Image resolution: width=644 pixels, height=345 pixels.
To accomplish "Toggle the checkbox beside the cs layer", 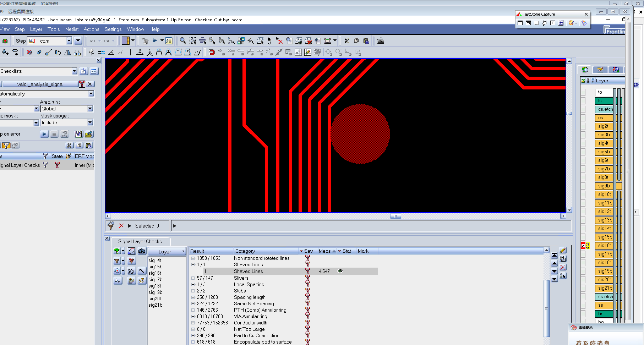I will tap(583, 118).
